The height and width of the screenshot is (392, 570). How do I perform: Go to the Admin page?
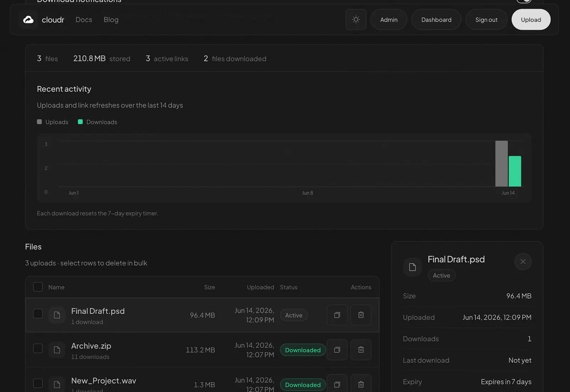tap(389, 20)
